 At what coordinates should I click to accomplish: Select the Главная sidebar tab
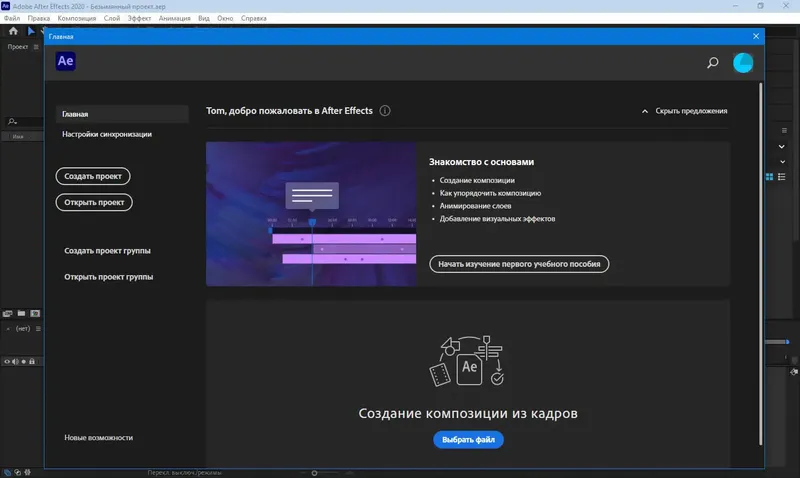coord(122,114)
